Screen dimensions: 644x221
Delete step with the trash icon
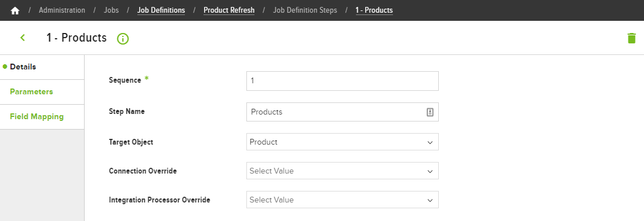click(x=631, y=38)
